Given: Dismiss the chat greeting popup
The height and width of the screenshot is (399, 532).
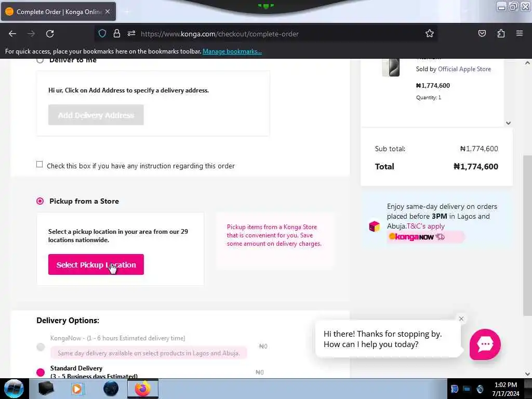Looking at the screenshot, I should (461, 318).
